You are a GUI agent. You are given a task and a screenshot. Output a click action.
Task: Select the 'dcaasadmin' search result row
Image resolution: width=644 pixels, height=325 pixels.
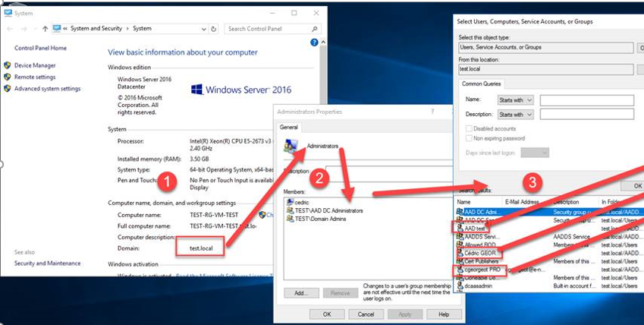[x=549, y=286]
